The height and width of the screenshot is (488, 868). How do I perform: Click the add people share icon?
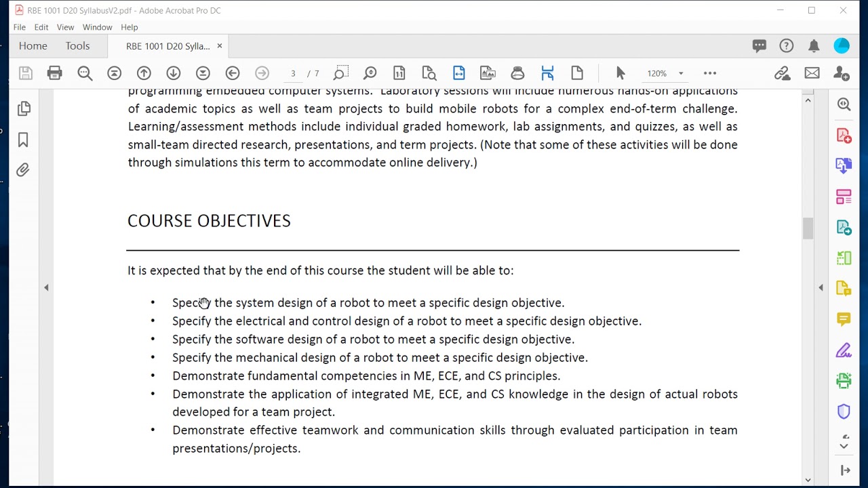842,73
